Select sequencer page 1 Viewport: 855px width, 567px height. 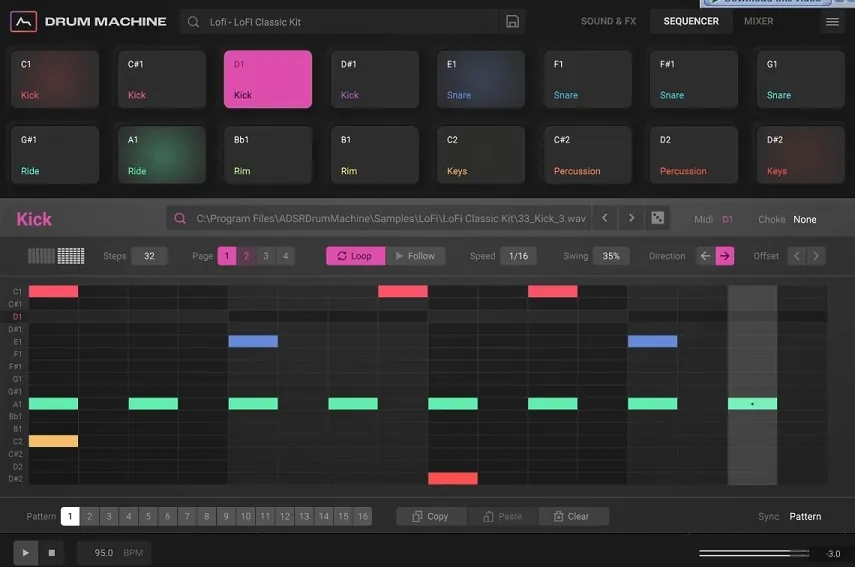tap(227, 256)
